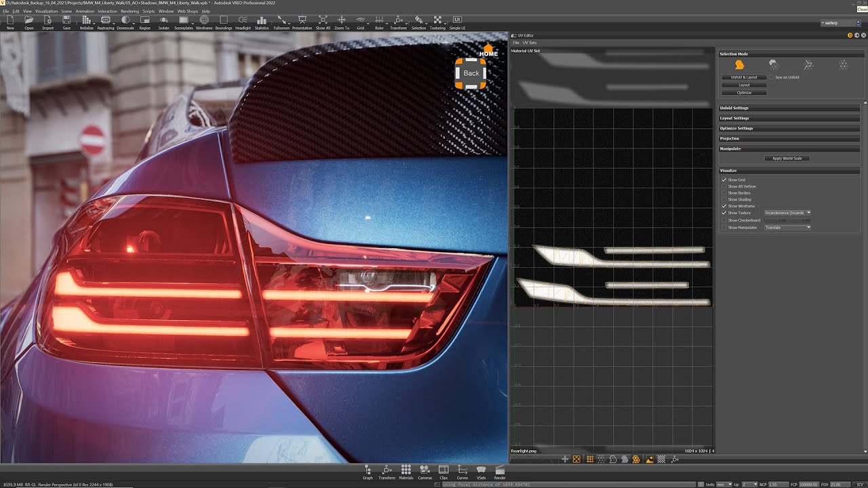Uncheck the Show Texture checkbox
The height and width of the screenshot is (488, 868).
pyautogui.click(x=724, y=213)
